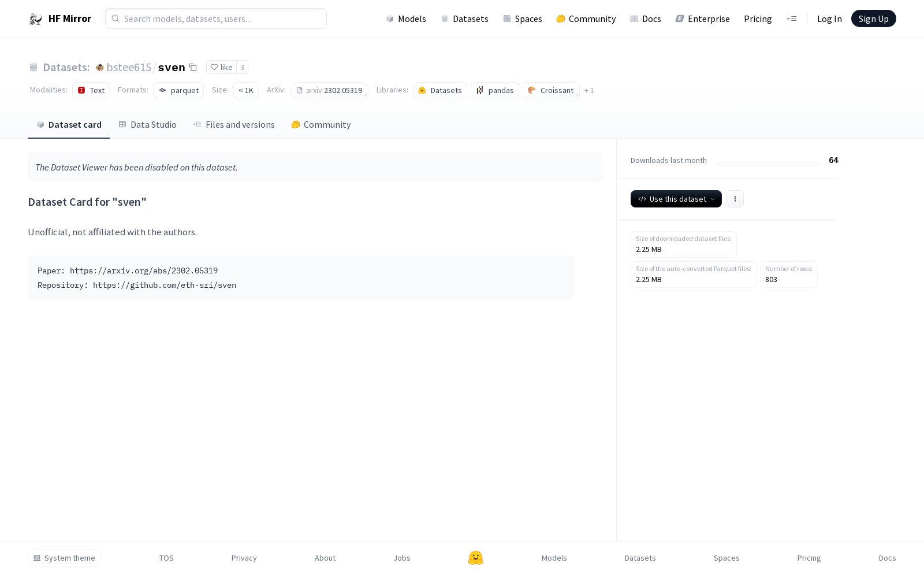The image size is (924, 578).
Task: Open the Spaces footer link
Action: tap(726, 558)
